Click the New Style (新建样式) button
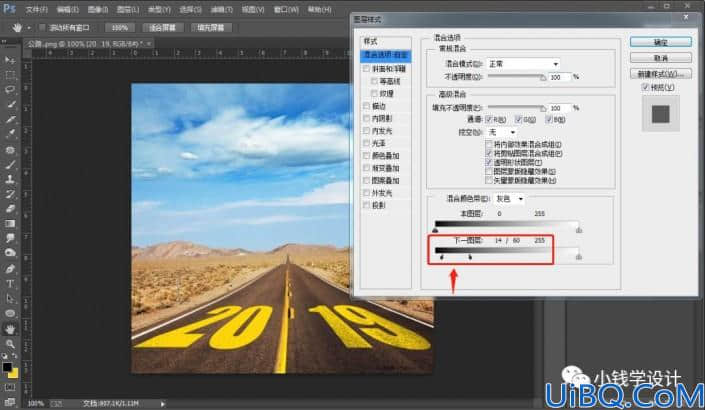 point(660,73)
